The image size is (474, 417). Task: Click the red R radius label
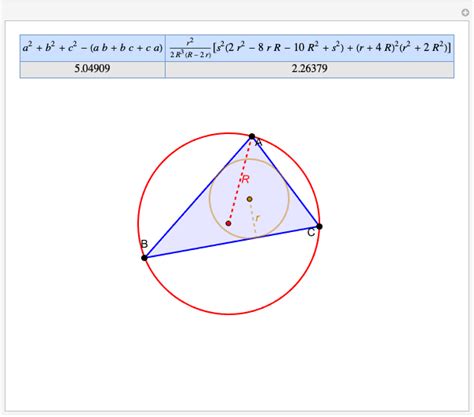[246, 179]
